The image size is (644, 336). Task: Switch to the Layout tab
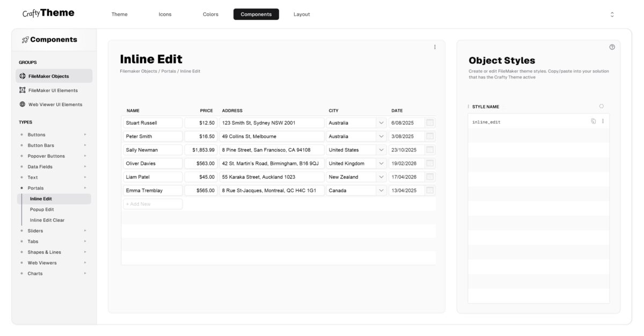302,14
